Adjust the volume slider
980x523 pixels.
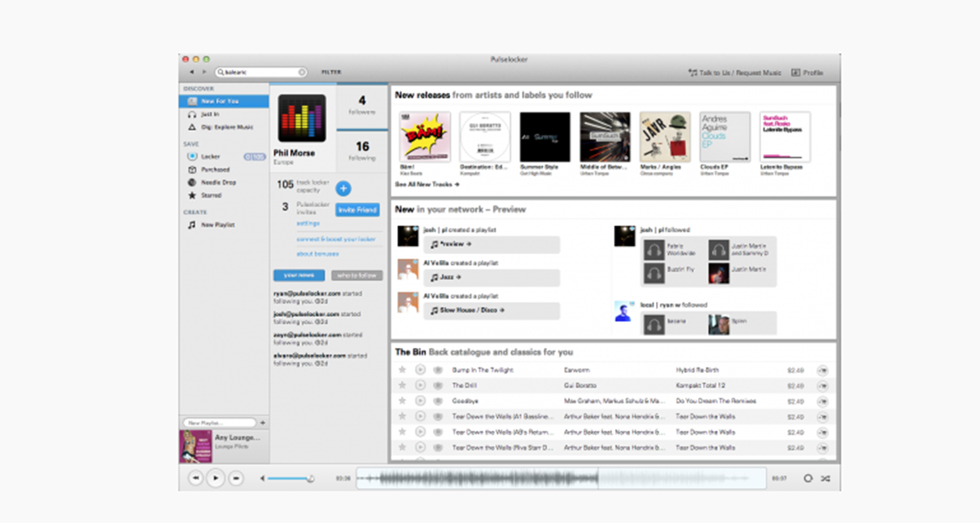coord(289,478)
